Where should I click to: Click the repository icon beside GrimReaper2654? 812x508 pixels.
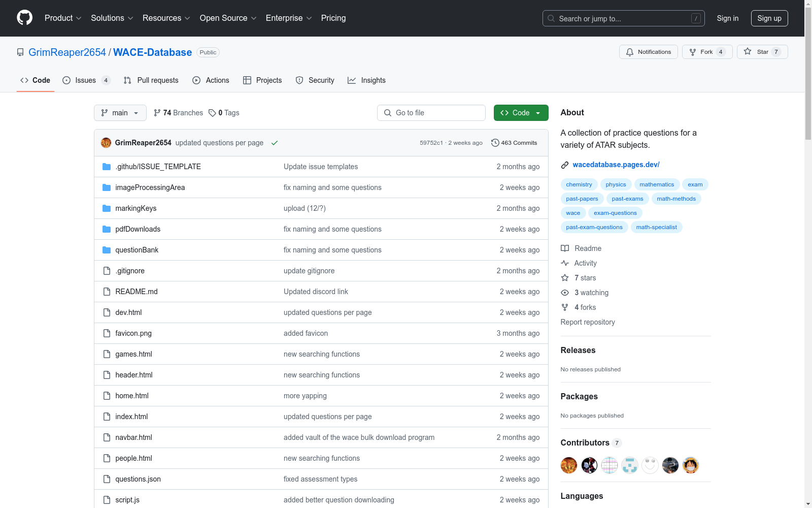(x=20, y=52)
